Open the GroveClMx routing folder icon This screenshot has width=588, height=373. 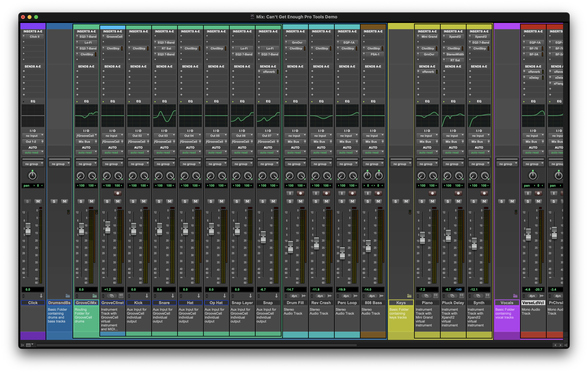95,296
